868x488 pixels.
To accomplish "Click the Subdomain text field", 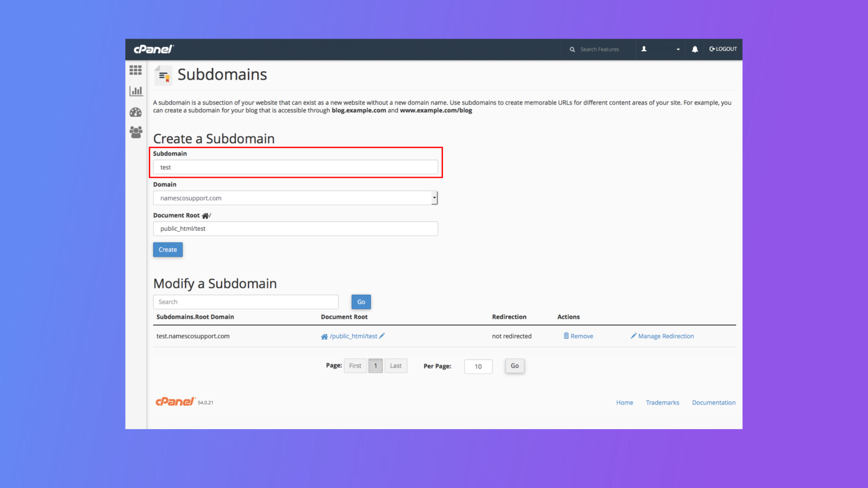I will click(x=295, y=167).
